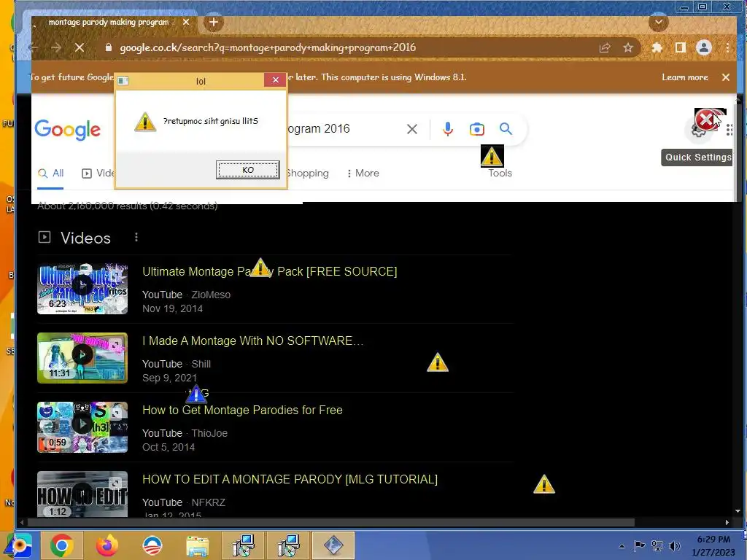
Task: Click the search text 'ogram 2016'
Action: pos(319,128)
